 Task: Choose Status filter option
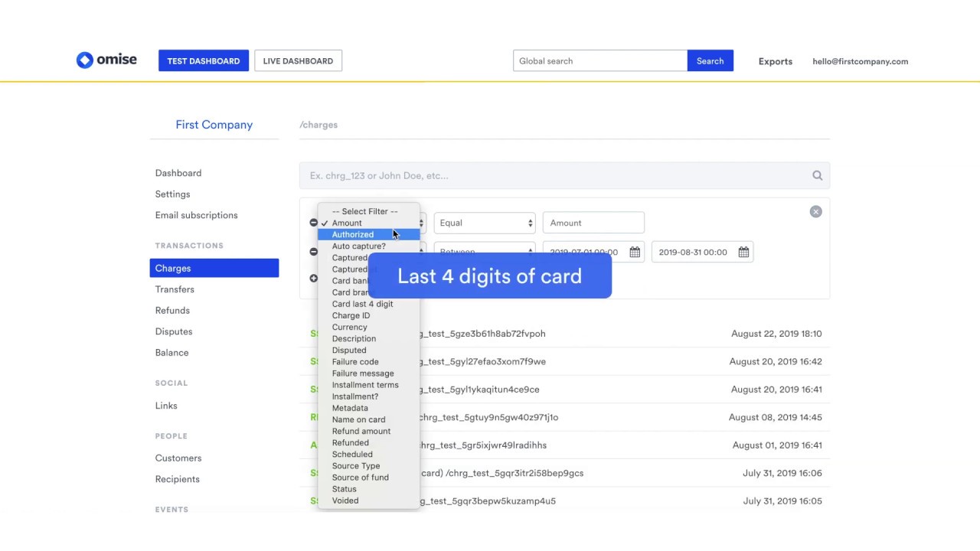tap(369, 489)
